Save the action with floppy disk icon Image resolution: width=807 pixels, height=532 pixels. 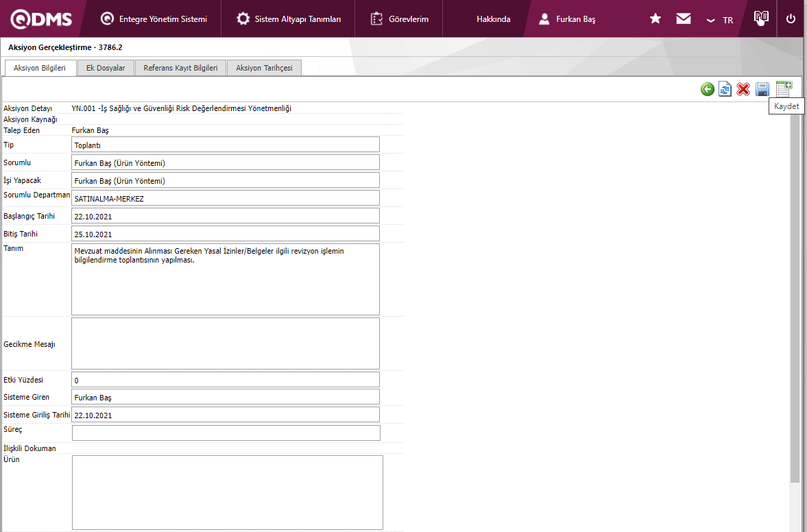point(762,89)
